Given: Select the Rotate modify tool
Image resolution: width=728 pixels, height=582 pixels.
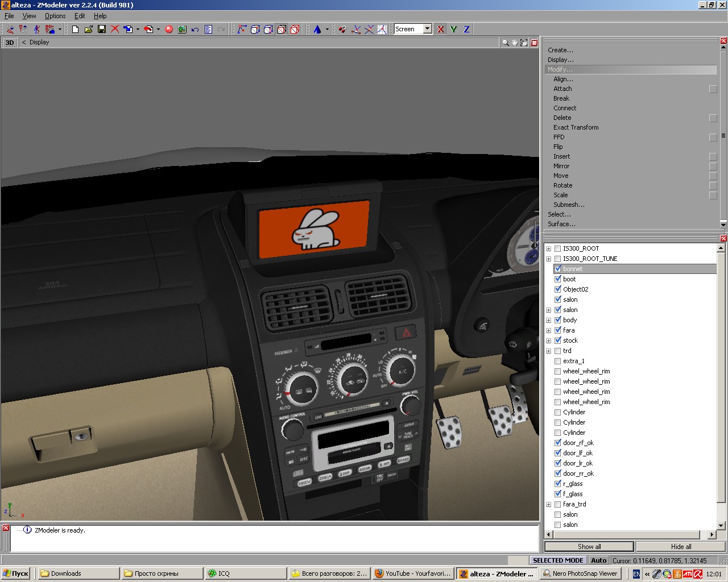Looking at the screenshot, I should tap(562, 185).
